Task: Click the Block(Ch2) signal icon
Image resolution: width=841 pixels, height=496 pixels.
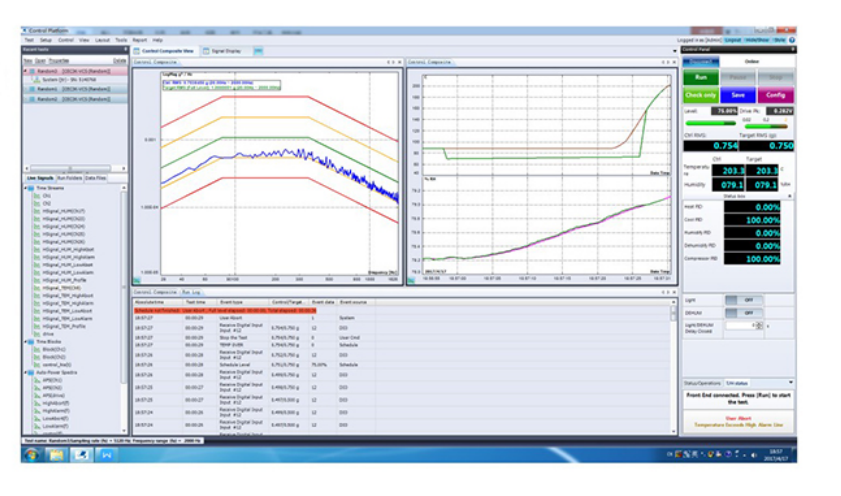Action: pos(37,357)
